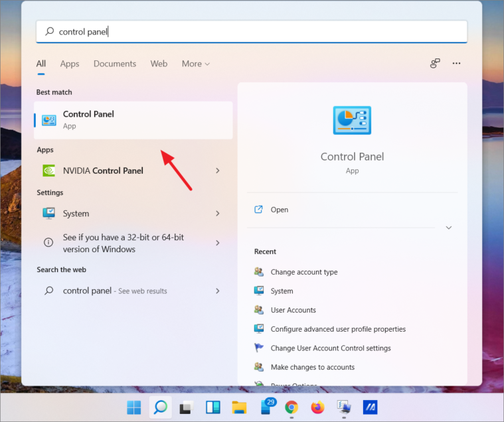The image size is (504, 422).
Task: Open the taskbar app with 29 badge
Action: click(x=267, y=407)
